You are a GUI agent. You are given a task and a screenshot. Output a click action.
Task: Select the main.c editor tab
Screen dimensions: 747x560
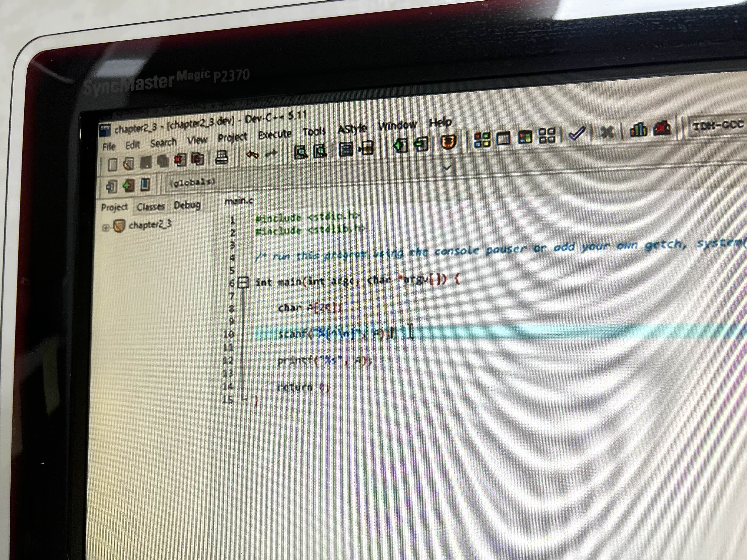238,201
